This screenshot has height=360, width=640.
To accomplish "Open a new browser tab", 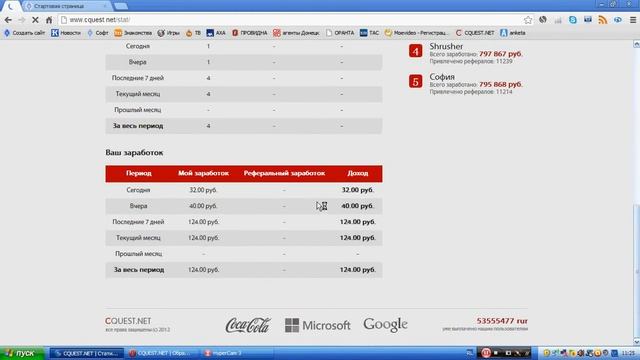I will [121, 6].
